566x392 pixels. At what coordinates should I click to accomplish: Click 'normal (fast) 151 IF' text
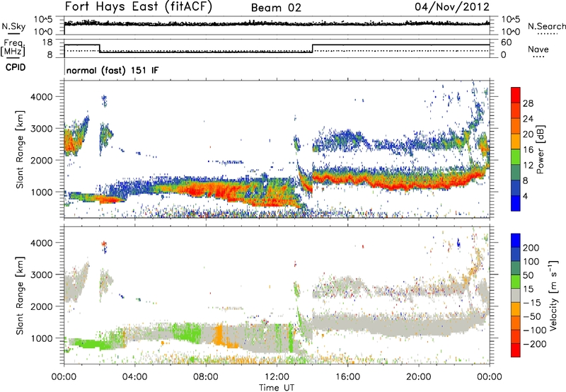(x=112, y=70)
